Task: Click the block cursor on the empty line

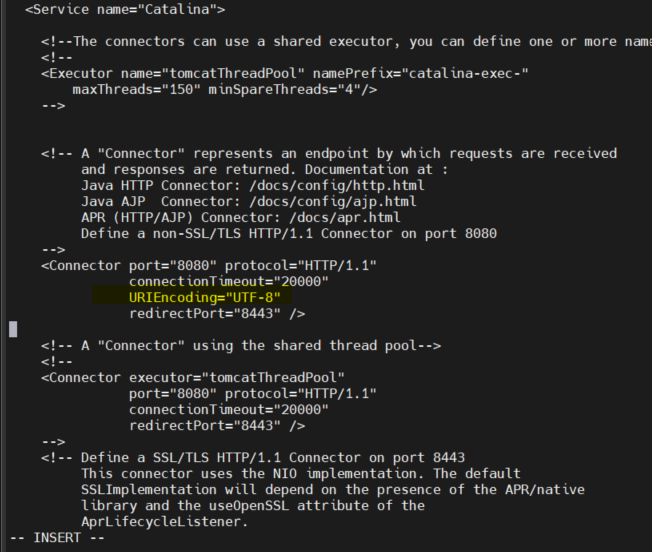Action: [13, 329]
